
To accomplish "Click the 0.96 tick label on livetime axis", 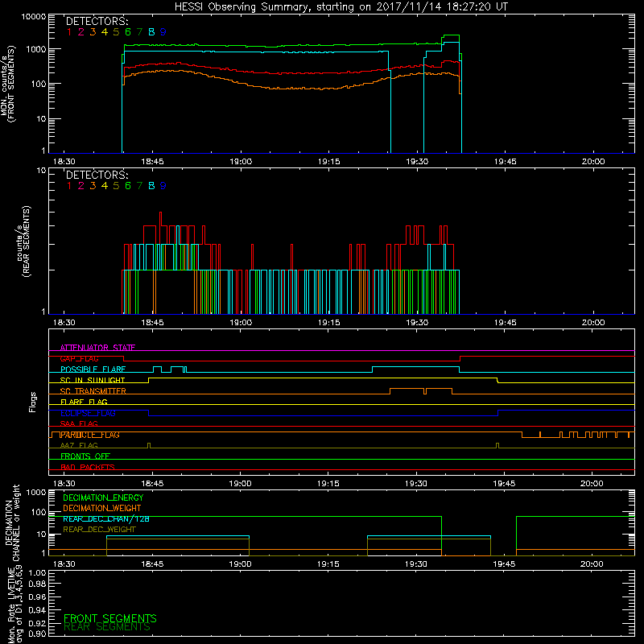I will click(37, 597).
